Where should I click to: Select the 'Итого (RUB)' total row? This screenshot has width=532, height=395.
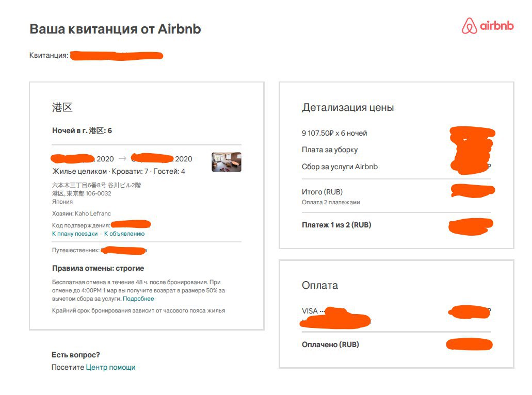click(396, 192)
